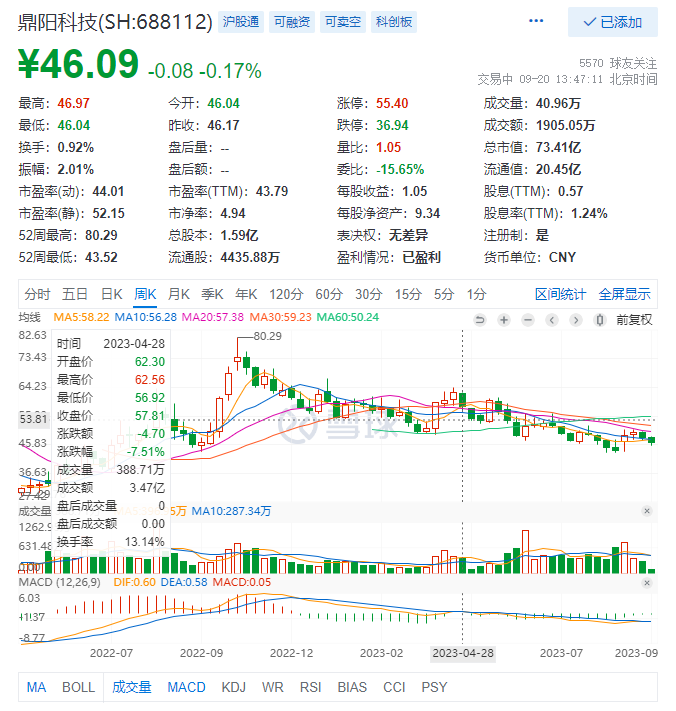Toggle the candlestick style icon

pos(600,320)
